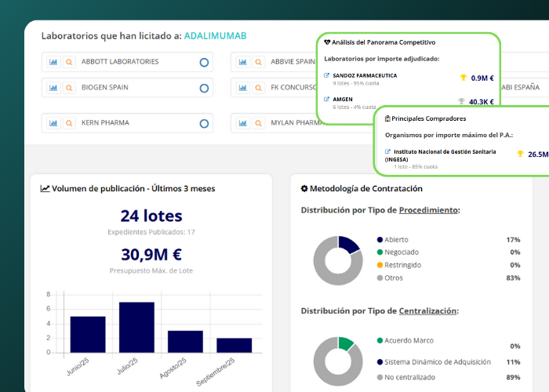
Task: Click 9 lotes - 95% cuota text
Action: pyautogui.click(x=356, y=83)
